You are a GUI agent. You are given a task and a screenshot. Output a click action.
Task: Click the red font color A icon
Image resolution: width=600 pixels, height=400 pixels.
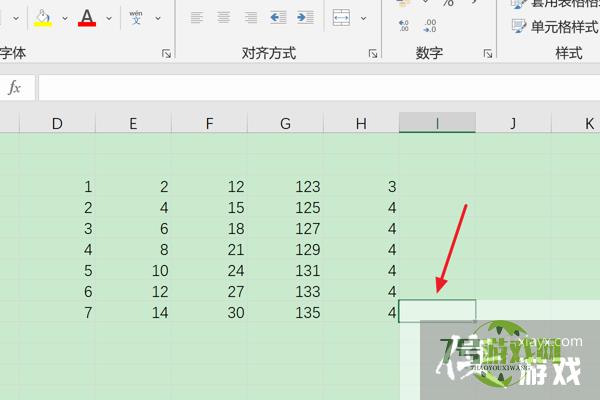tap(87, 18)
